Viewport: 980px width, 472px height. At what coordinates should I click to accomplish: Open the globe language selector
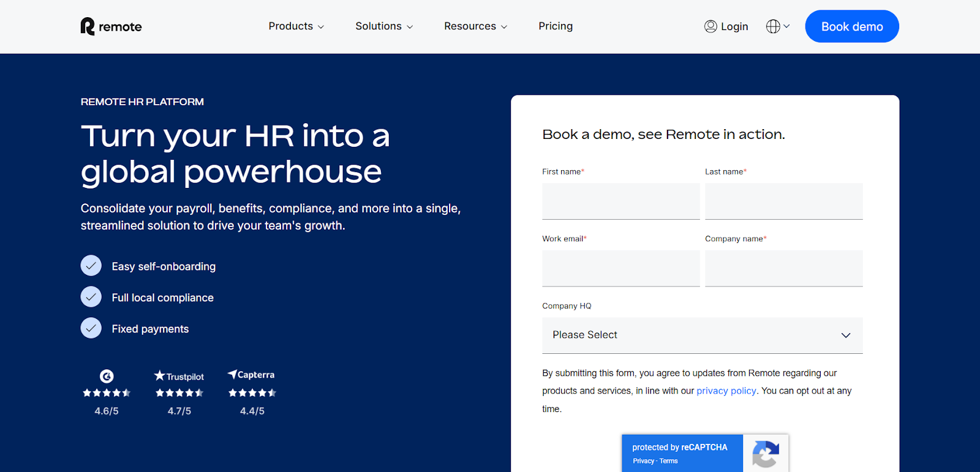[778, 26]
